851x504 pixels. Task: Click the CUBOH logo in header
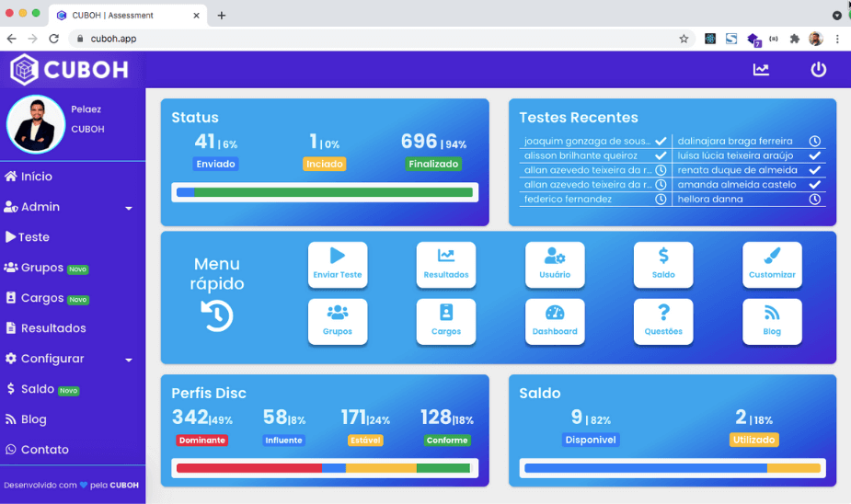[69, 70]
